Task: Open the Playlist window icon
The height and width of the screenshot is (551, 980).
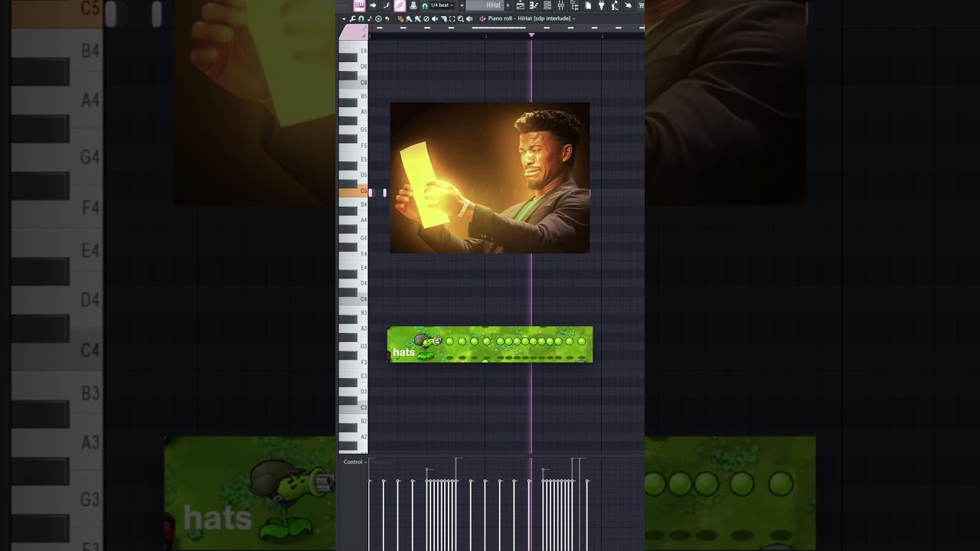Action: [520, 5]
